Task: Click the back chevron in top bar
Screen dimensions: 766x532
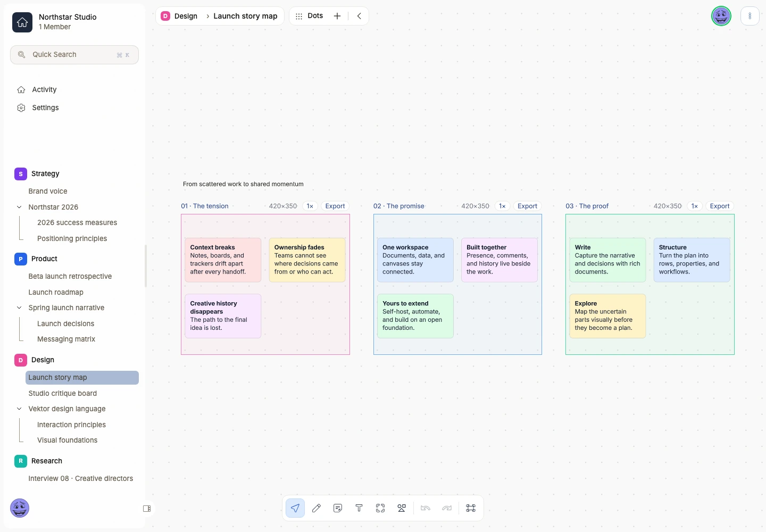Action: click(359, 16)
